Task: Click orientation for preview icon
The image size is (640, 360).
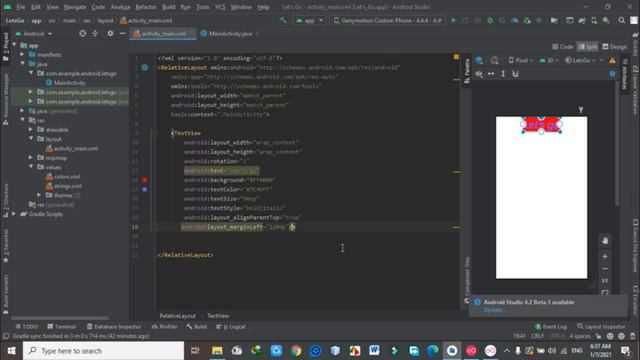Action: coord(495,60)
